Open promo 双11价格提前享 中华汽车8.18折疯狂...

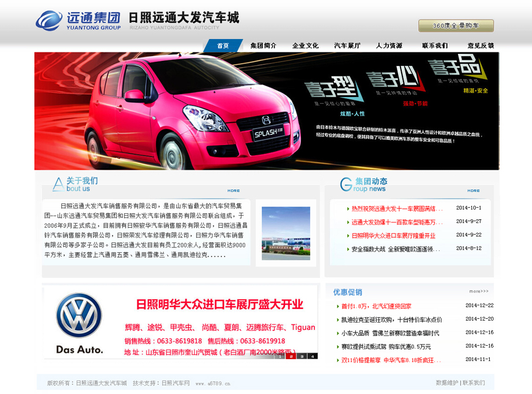click(x=391, y=360)
